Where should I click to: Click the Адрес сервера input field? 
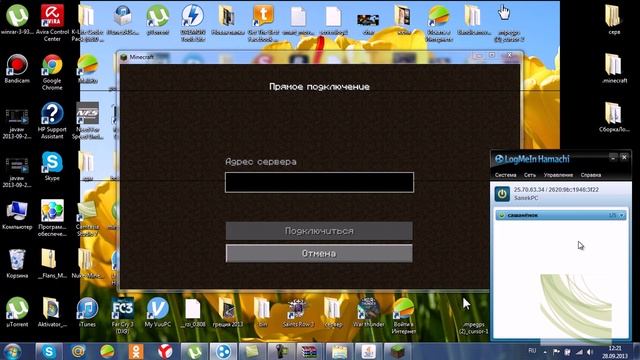click(x=319, y=182)
